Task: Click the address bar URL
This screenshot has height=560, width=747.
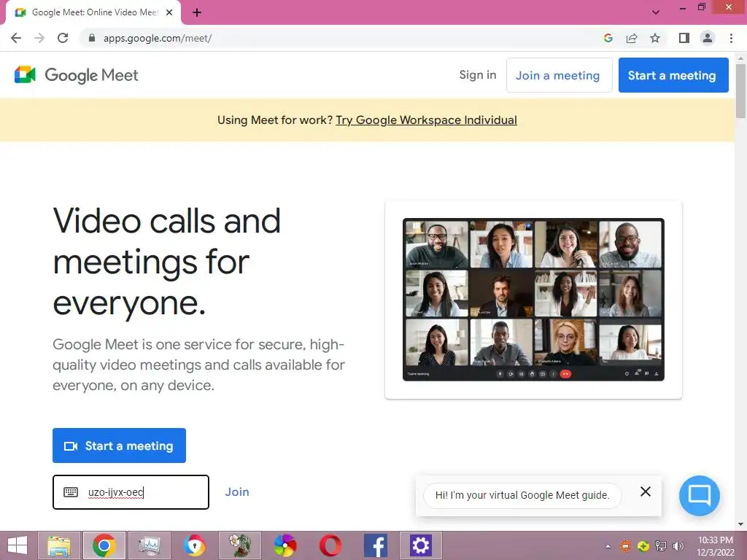Action: (158, 38)
